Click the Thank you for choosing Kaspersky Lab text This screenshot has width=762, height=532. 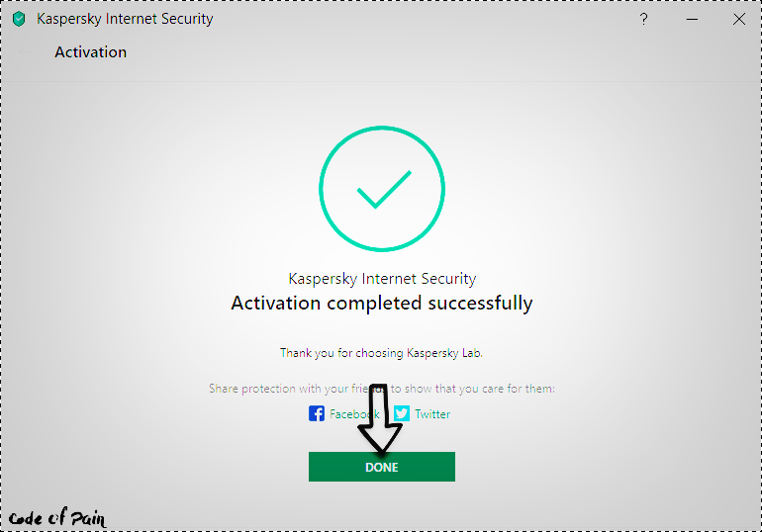tap(381, 353)
